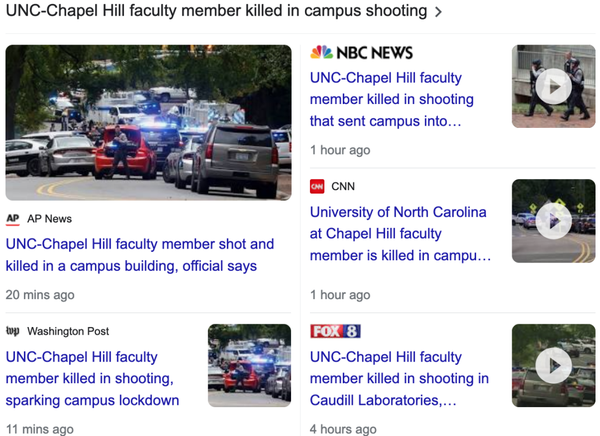Viewport: 600px width, 436px height.
Task: Play the CNN video thumbnail
Action: click(x=553, y=221)
